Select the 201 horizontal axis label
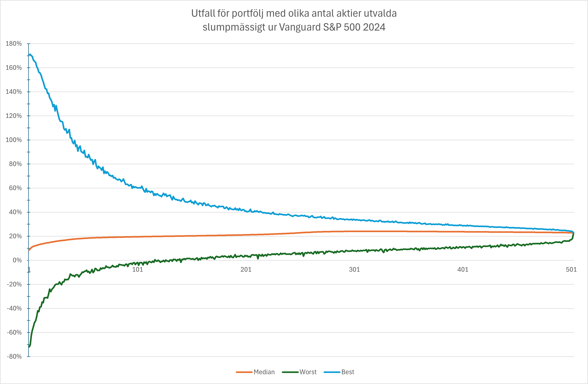 (246, 269)
